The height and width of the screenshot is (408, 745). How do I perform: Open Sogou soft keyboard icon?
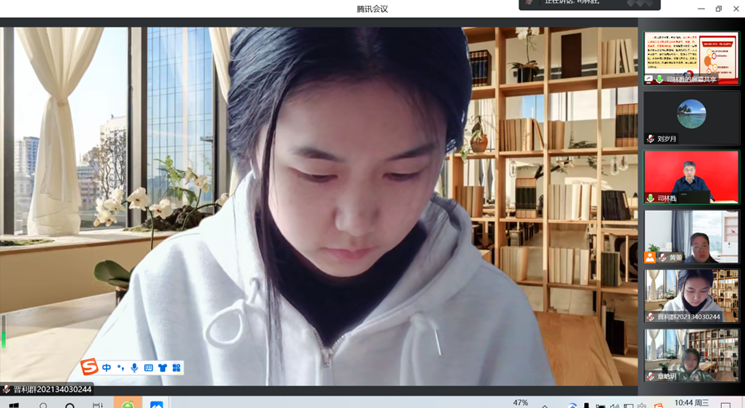click(148, 368)
